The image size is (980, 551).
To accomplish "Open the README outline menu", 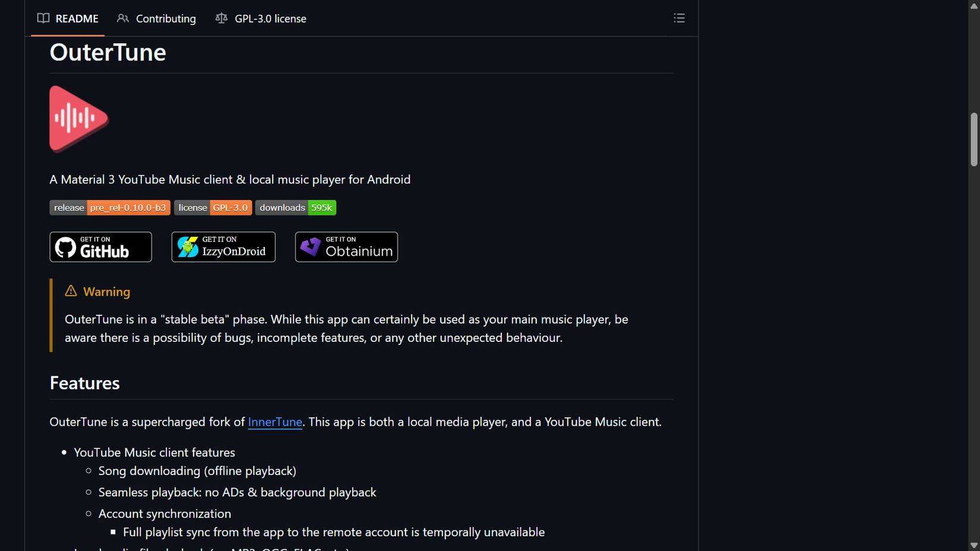I will (x=679, y=18).
